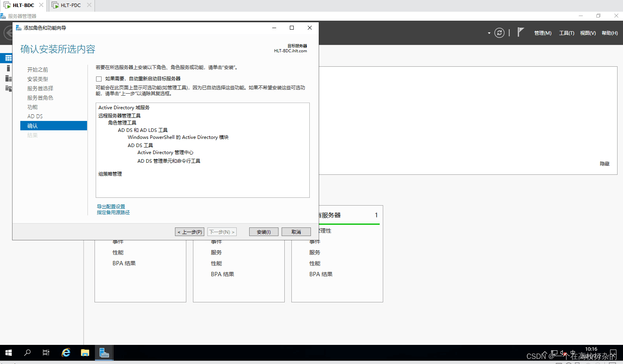This screenshot has width=623, height=364.
Task: Click the 组策略管理 entry
Action: [110, 174]
